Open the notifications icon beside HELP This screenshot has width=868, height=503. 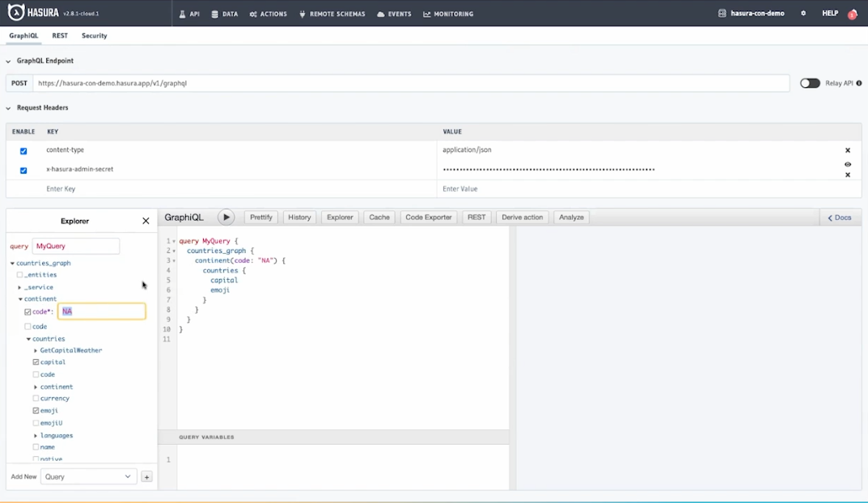click(852, 14)
